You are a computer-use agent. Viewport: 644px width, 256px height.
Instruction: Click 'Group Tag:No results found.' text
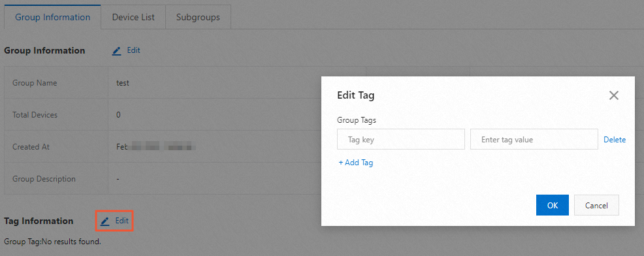point(52,242)
